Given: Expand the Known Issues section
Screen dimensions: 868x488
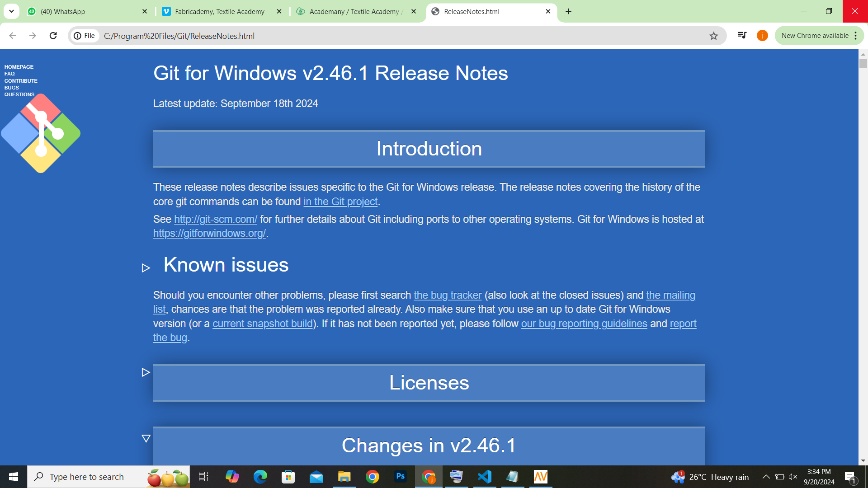Looking at the screenshot, I should 146,267.
